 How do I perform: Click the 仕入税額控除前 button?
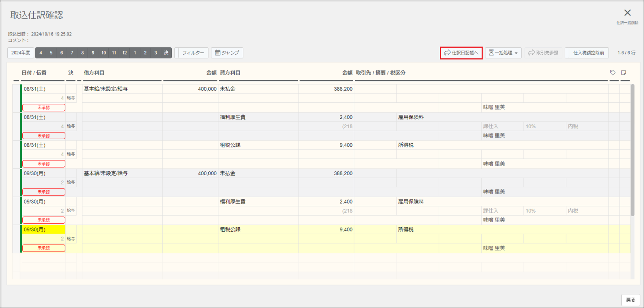click(587, 53)
